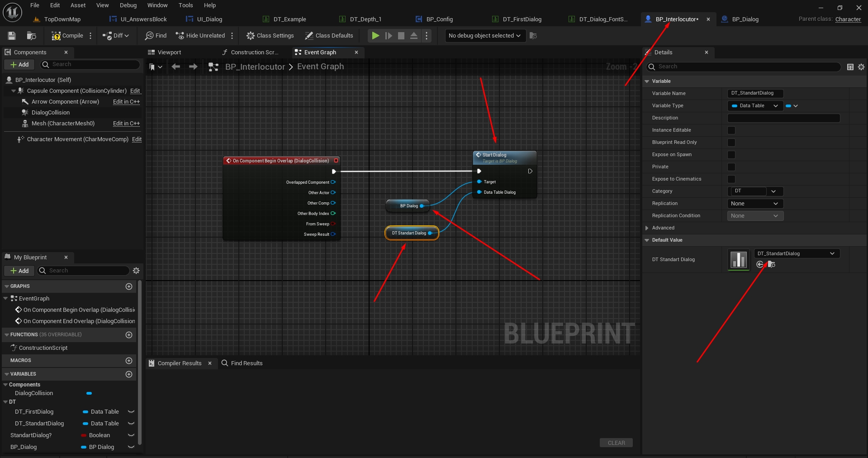Click the navigate back arrow in graph

[176, 67]
